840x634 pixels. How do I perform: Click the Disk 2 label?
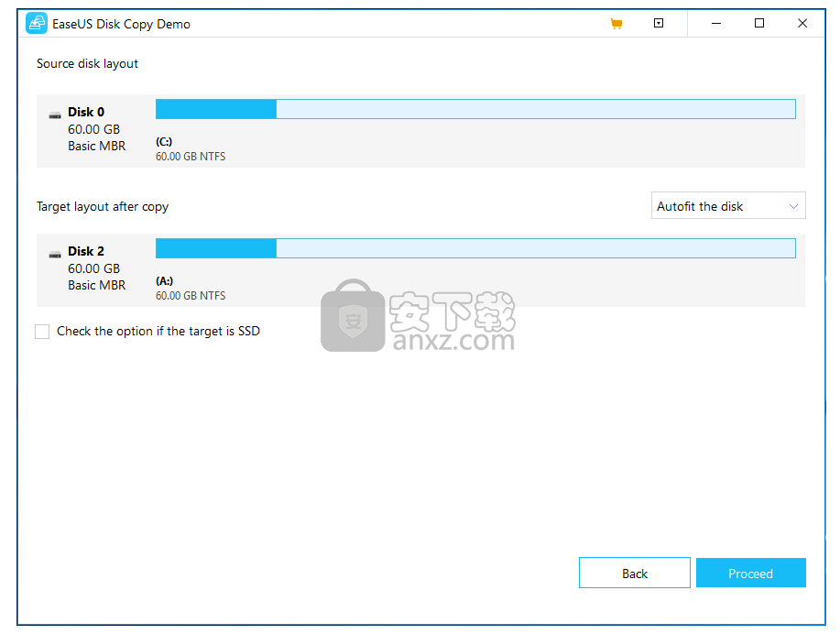pyautogui.click(x=86, y=251)
